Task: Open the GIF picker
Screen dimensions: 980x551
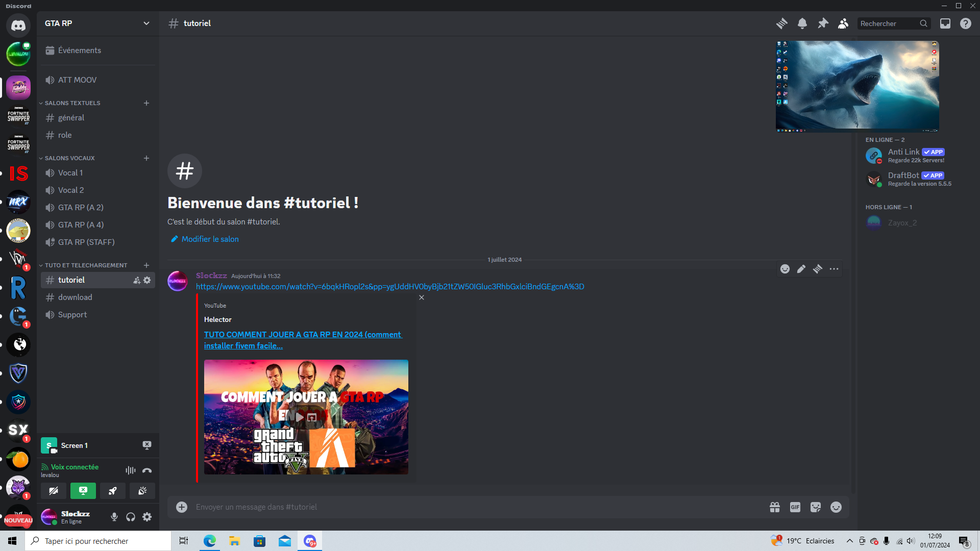Action: point(795,507)
